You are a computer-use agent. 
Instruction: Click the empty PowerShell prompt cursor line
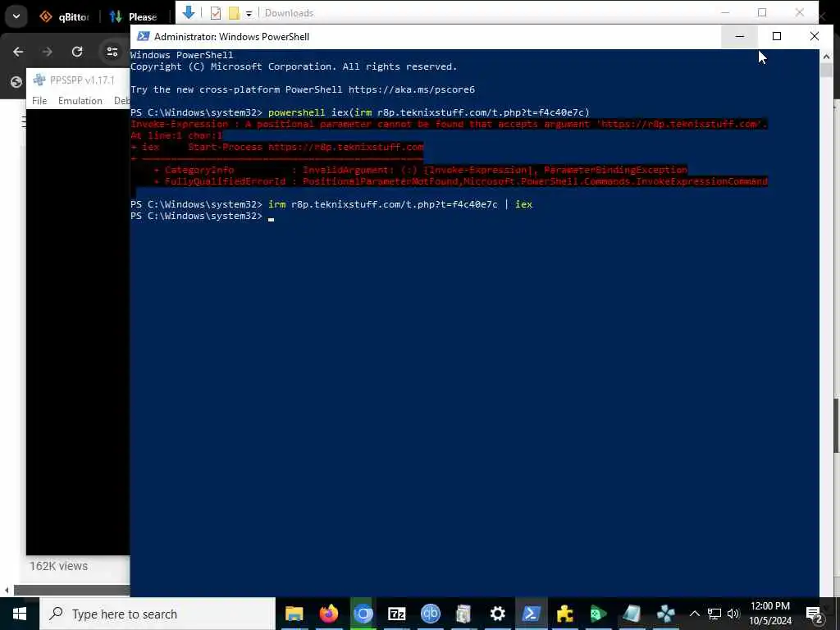202,216
